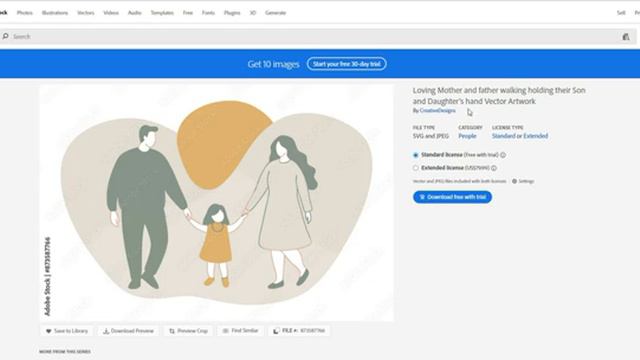Image resolution: width=640 pixels, height=360 pixels.
Task: Click the visual search camera icon
Action: tap(626, 37)
